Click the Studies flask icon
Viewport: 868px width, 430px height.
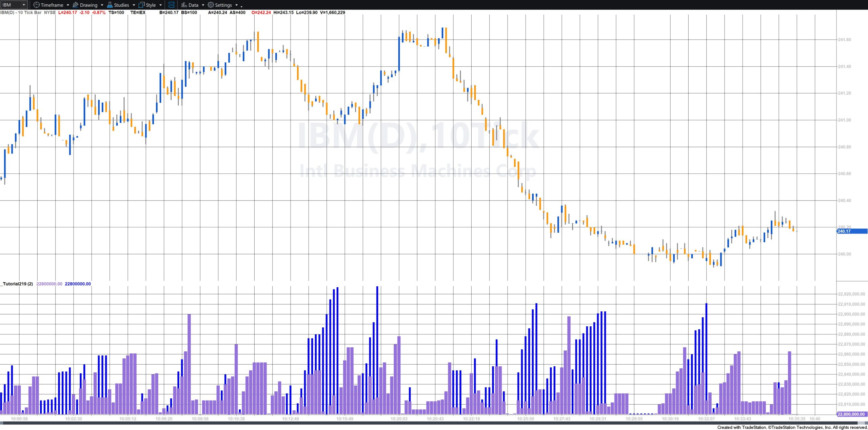[x=110, y=5]
